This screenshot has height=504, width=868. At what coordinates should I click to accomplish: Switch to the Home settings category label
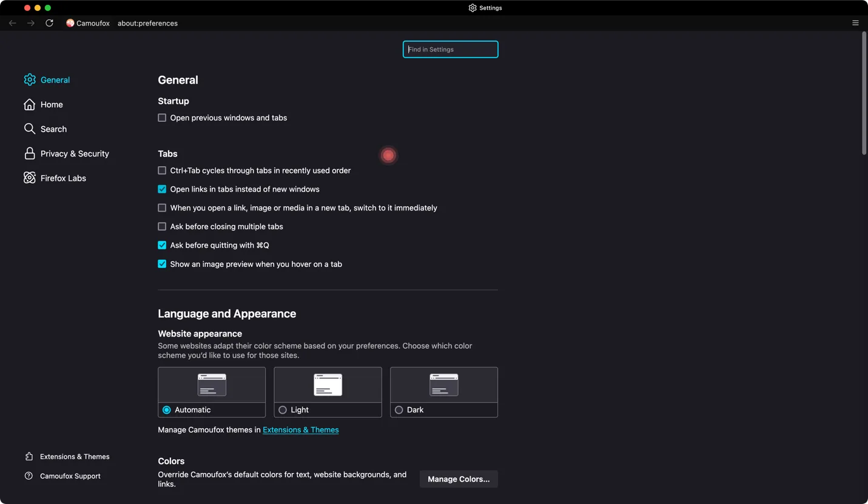[x=52, y=104]
